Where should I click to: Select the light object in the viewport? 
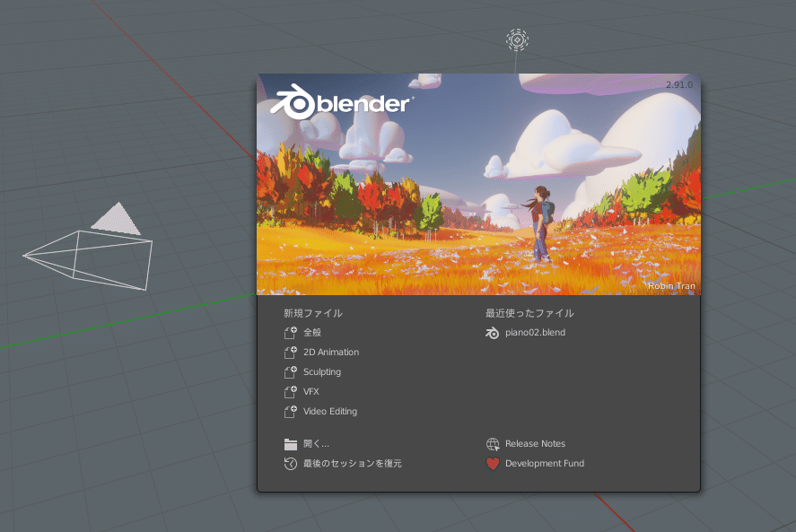tap(517, 39)
